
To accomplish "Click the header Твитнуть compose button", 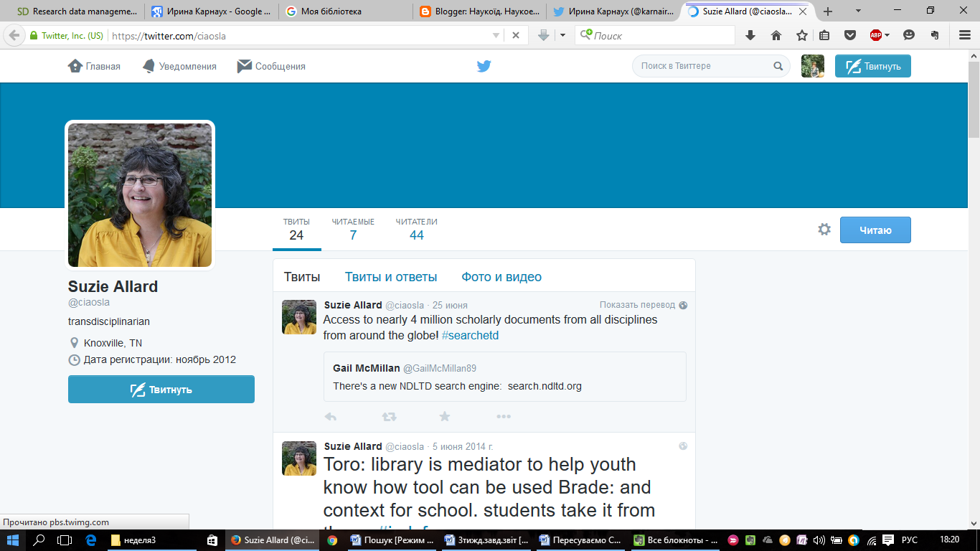I will pyautogui.click(x=873, y=66).
